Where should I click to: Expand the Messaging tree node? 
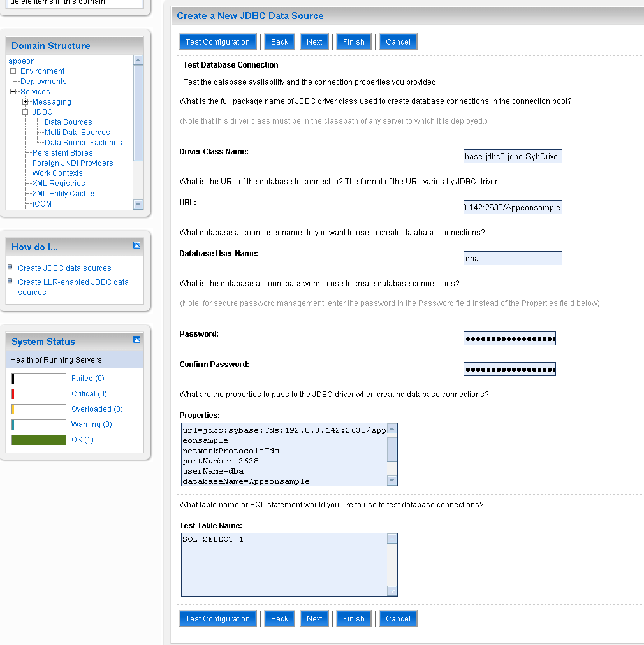(26, 102)
